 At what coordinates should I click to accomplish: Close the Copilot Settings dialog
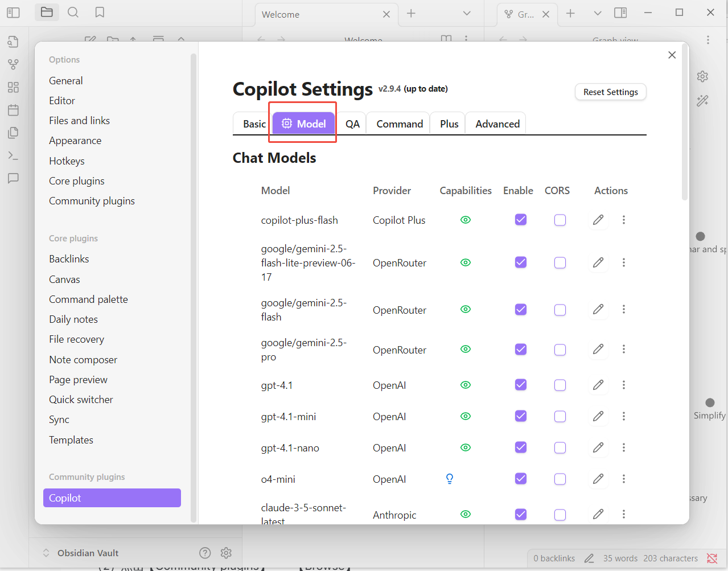(x=672, y=55)
